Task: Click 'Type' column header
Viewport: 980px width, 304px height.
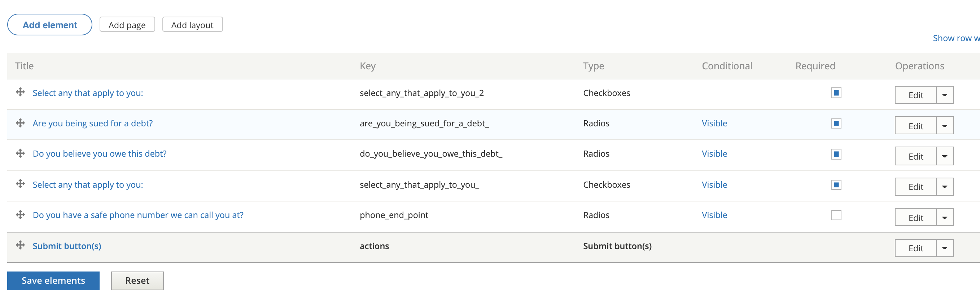Action: point(594,66)
